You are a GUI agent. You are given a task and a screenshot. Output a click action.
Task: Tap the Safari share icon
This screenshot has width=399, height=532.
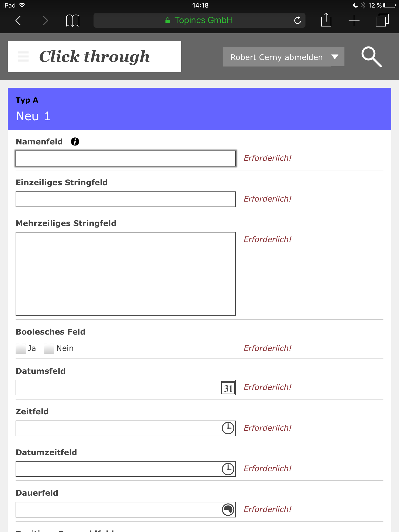(x=326, y=20)
